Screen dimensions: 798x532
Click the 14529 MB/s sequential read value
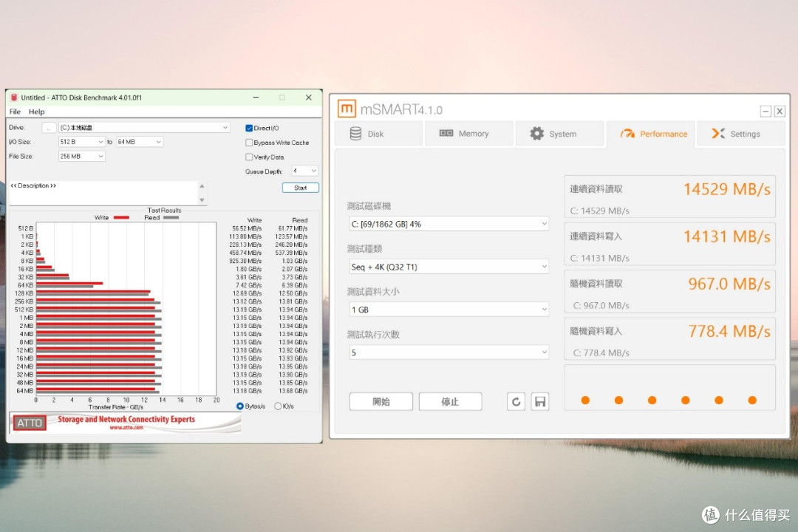click(x=727, y=189)
